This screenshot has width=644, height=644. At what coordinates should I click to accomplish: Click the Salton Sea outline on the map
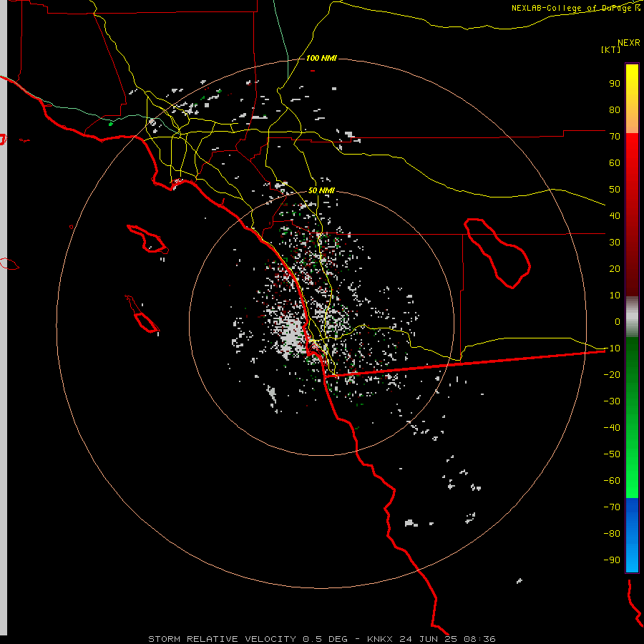click(x=497, y=253)
